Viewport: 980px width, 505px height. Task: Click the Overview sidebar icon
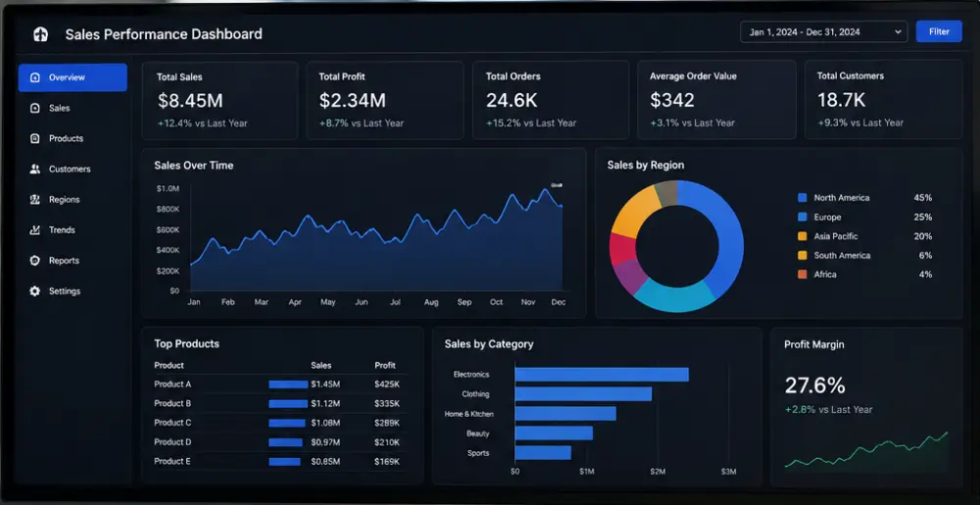tap(35, 77)
